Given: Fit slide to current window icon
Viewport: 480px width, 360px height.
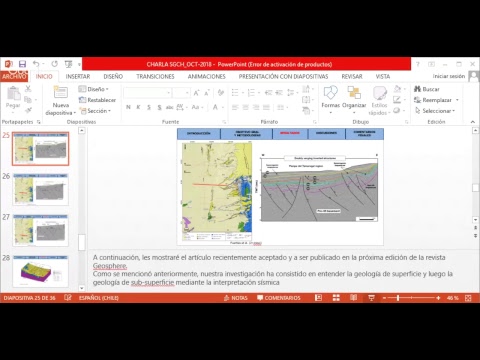Looking at the screenshot, I should (x=468, y=298).
